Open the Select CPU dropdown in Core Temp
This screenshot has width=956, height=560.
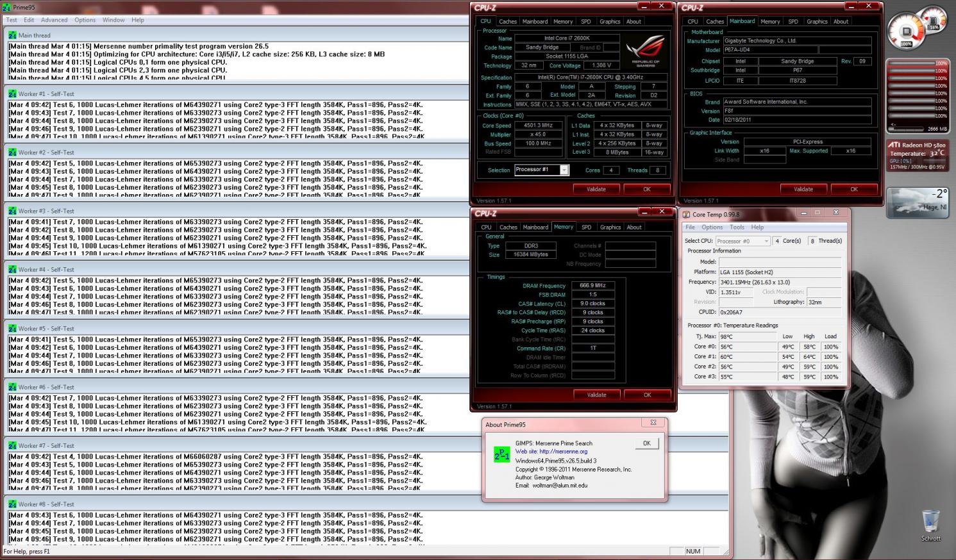pos(742,241)
